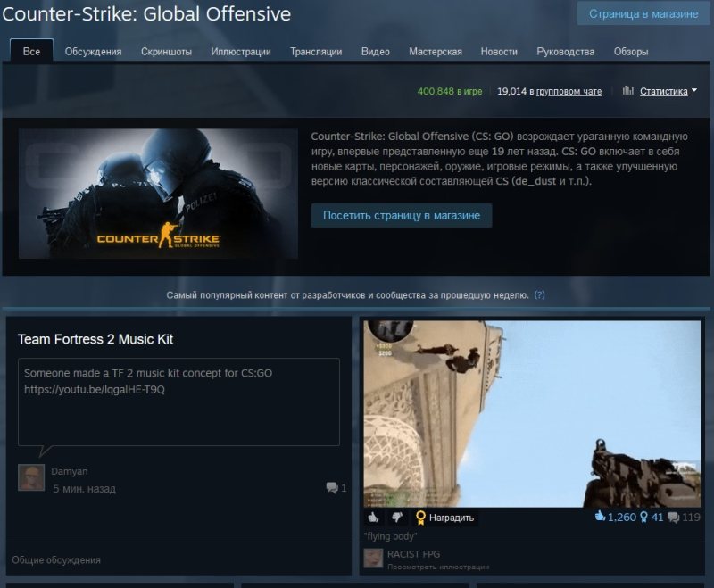Viewport: 714px width, 588px height.
Task: Open the групповом чате link
Action: (x=569, y=92)
